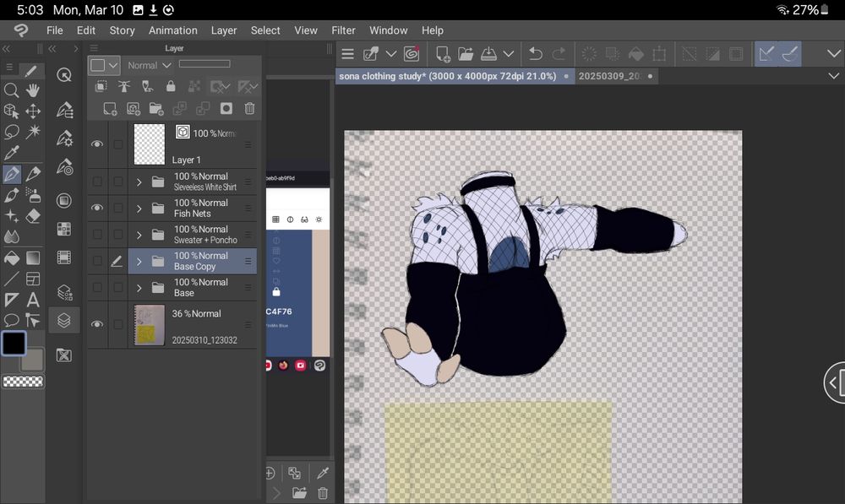Select the Layer 1 thumbnail

pos(150,144)
